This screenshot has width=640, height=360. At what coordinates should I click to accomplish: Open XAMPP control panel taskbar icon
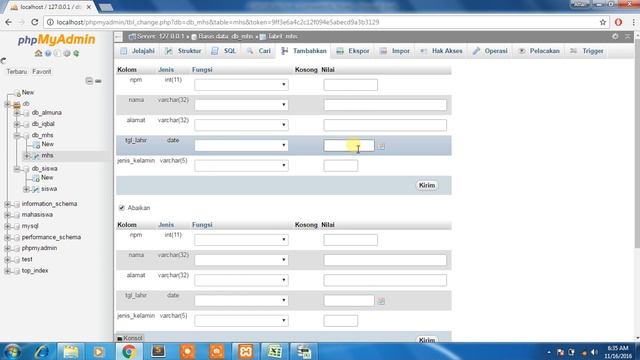pyautogui.click(x=245, y=351)
